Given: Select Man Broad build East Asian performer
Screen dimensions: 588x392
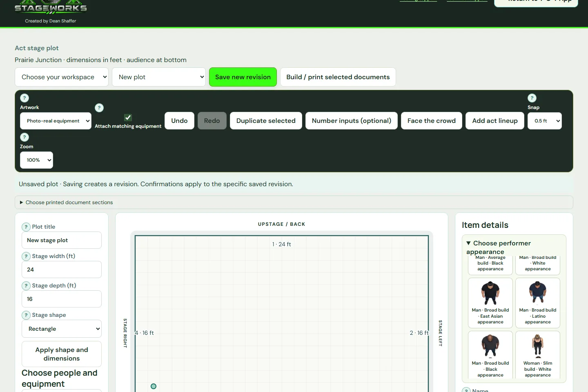Looking at the screenshot, I should (x=490, y=303).
